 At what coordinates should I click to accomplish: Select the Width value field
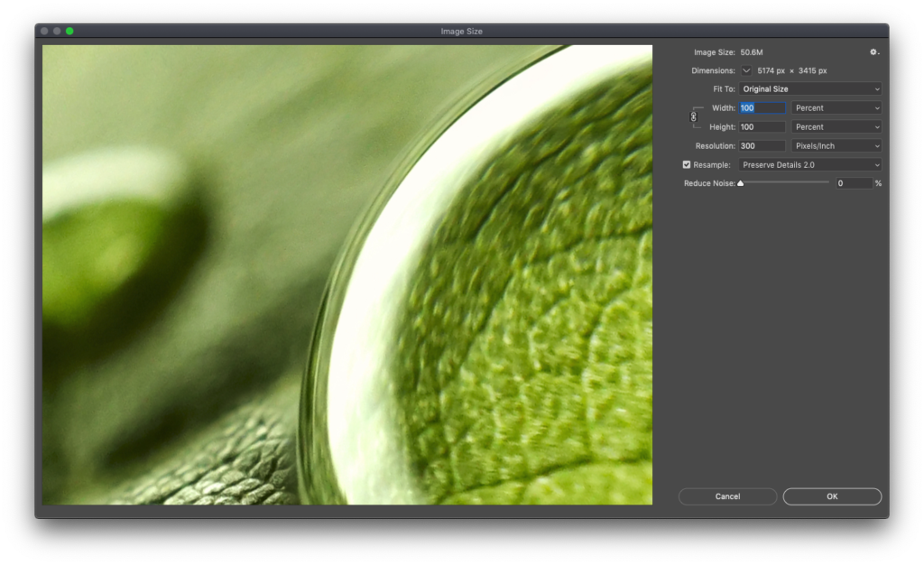click(x=761, y=107)
